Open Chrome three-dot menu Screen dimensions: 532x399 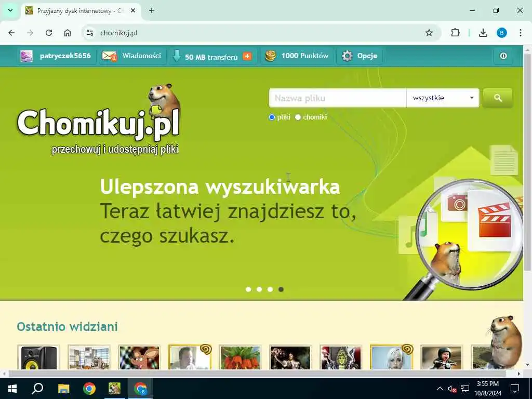click(521, 33)
